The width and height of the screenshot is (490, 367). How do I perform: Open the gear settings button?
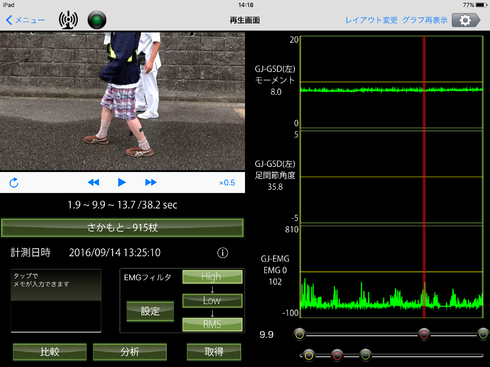pos(466,20)
